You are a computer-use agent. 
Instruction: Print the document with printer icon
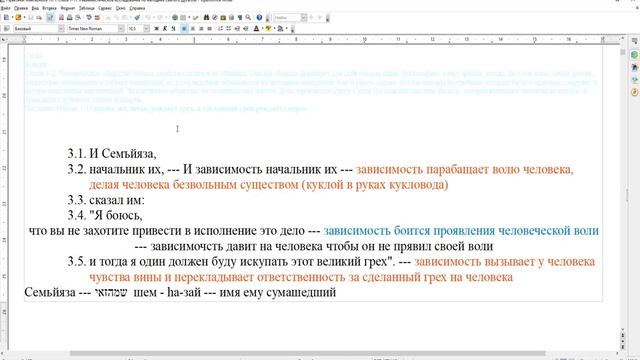[69, 18]
